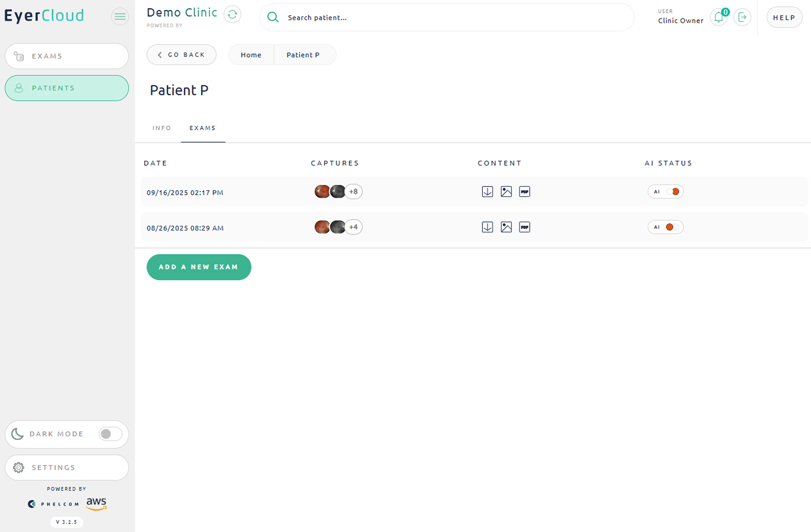Click Add a New Exam button
Screen dimensions: 811x532
point(199,267)
